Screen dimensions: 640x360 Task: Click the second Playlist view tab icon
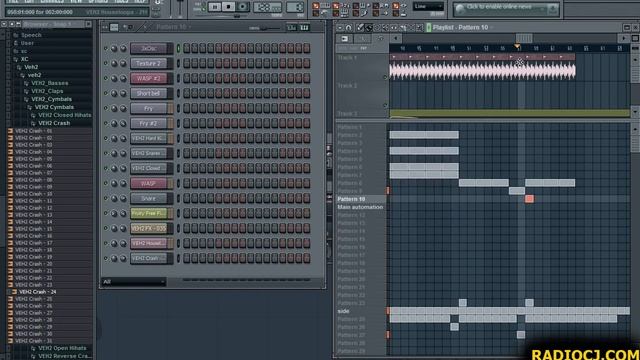362,38
